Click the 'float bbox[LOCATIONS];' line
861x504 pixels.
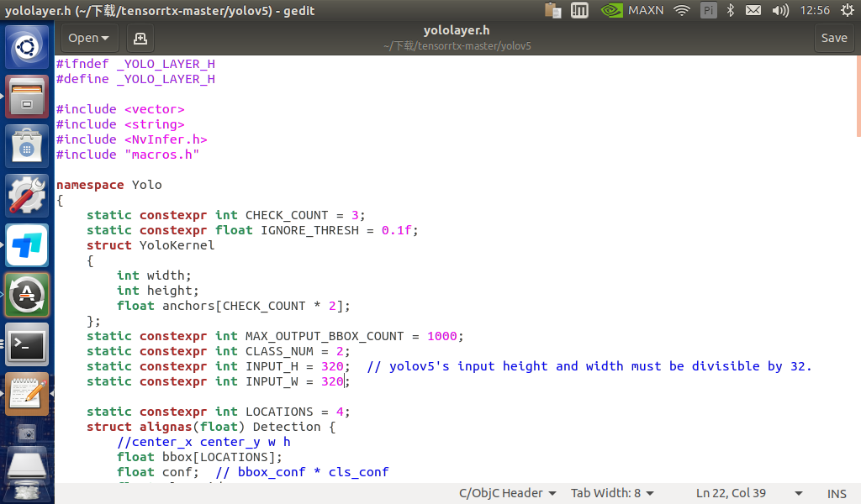tap(199, 457)
